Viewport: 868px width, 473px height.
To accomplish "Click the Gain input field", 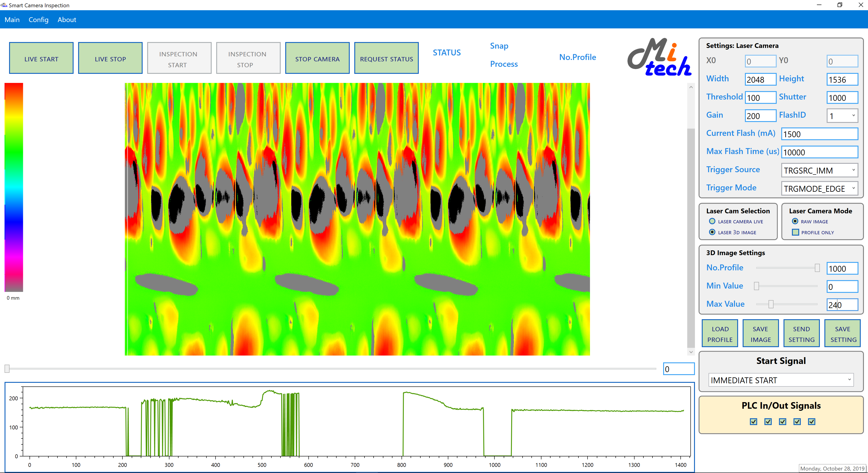I will pyautogui.click(x=761, y=116).
